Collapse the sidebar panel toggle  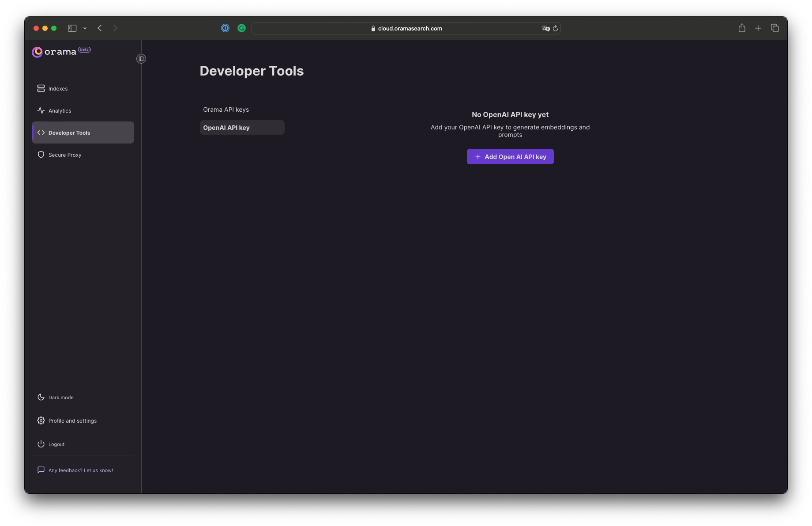click(141, 59)
